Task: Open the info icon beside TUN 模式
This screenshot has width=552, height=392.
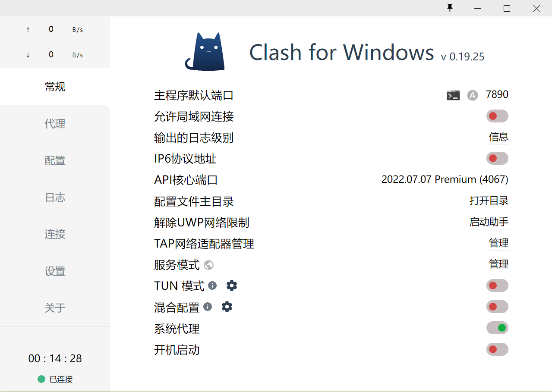Action: click(x=212, y=285)
